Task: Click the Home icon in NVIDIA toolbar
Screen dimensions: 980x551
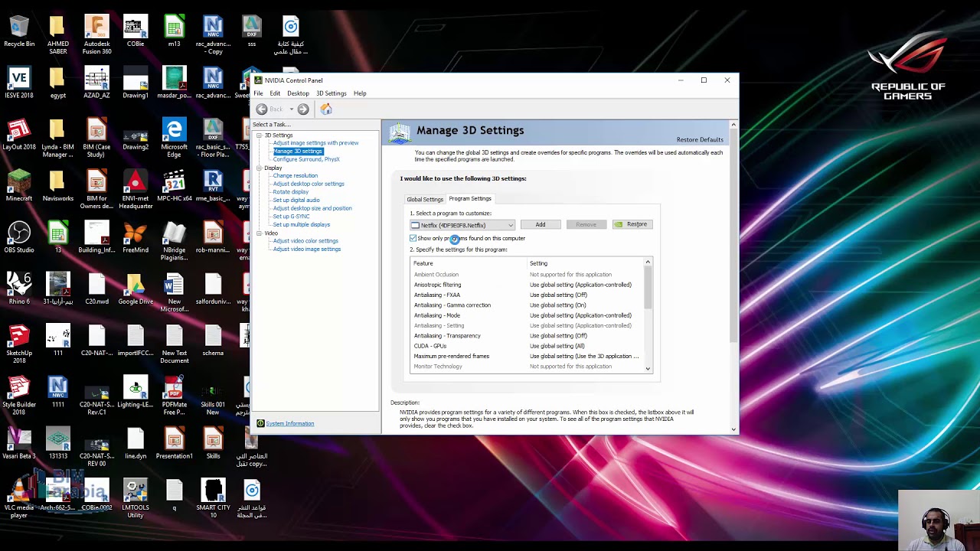Action: pyautogui.click(x=326, y=109)
